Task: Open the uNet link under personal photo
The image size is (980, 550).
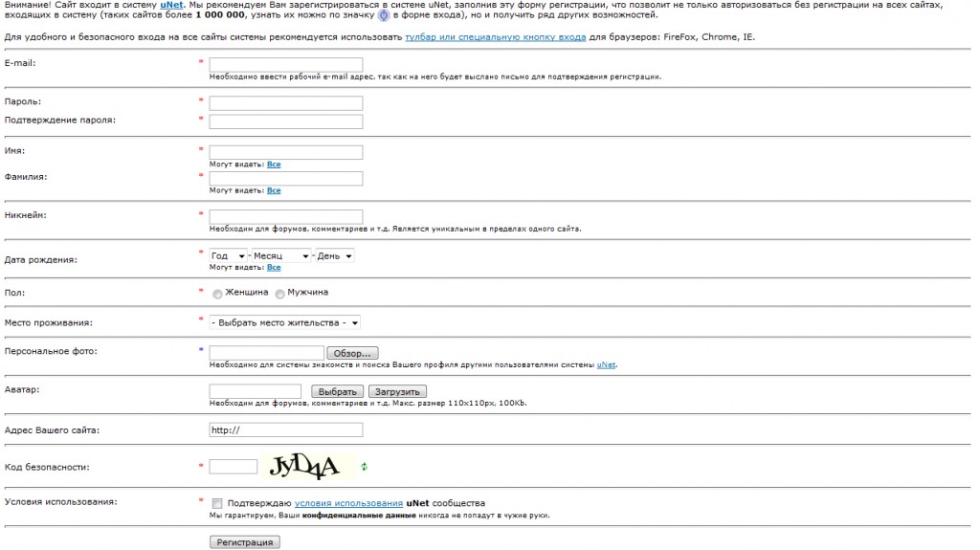Action: [606, 365]
